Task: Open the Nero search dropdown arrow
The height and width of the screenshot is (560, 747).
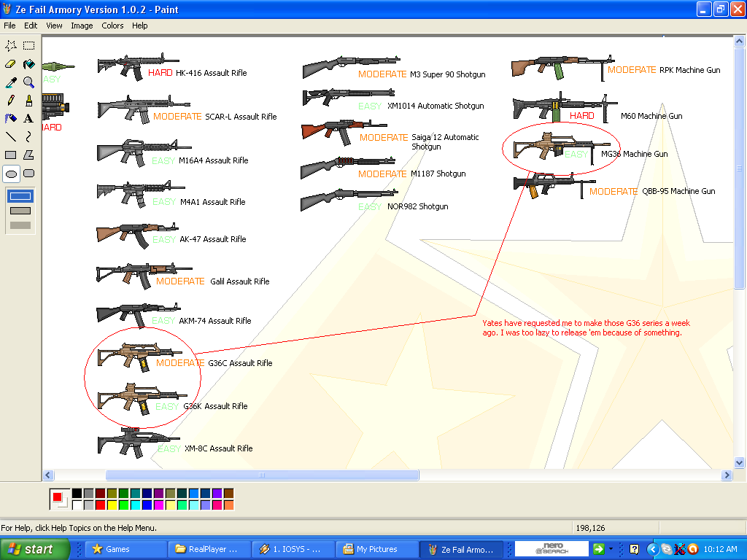Action: point(611,549)
